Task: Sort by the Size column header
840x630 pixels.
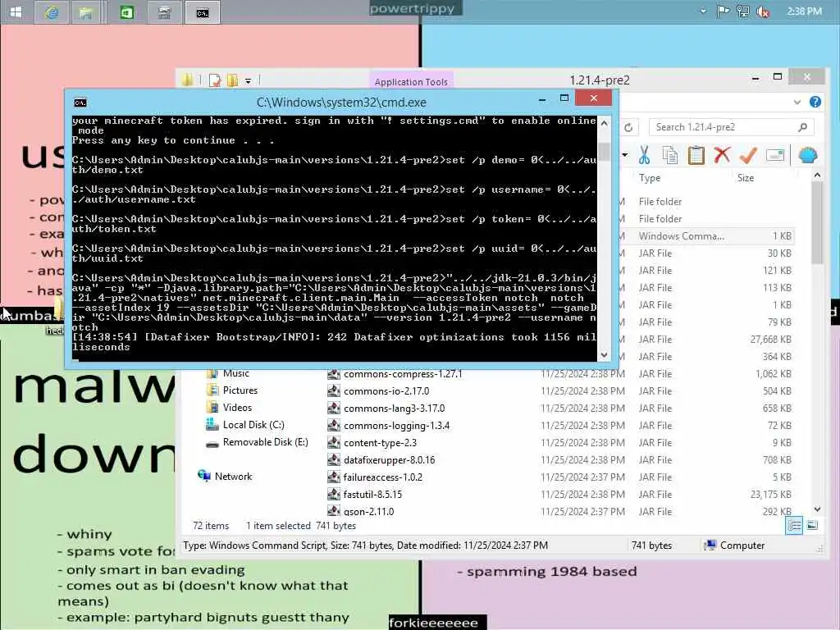Action: [x=745, y=178]
